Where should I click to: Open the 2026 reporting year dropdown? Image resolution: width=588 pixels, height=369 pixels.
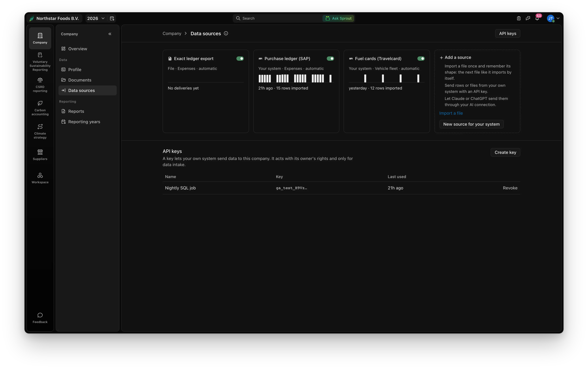96,18
